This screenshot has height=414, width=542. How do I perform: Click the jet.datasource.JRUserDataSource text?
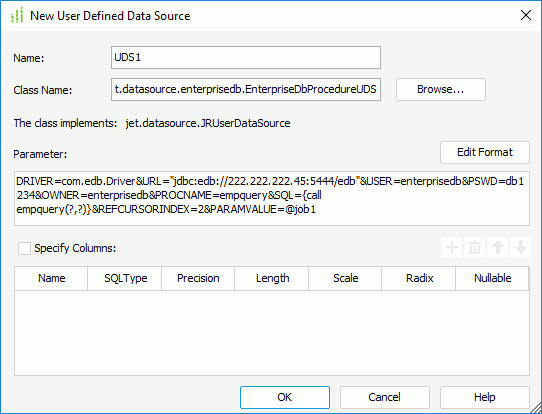pos(208,123)
